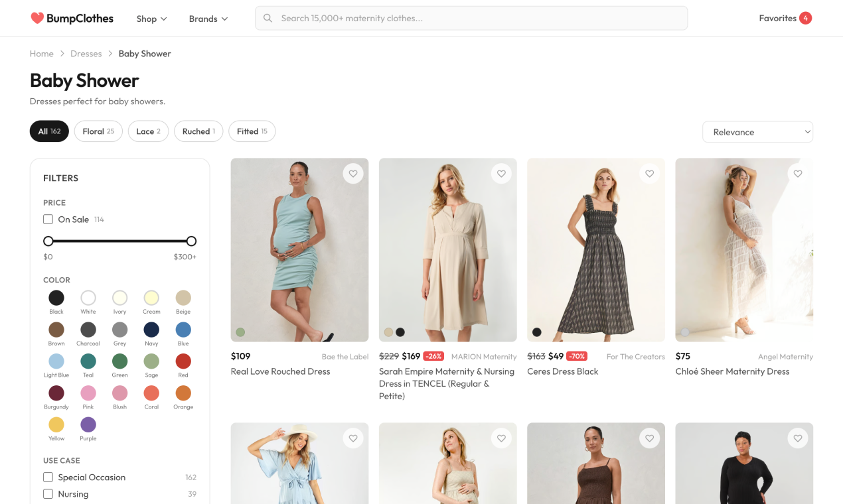Enable the On Sale filter
This screenshot has height=504, width=843.
tap(48, 219)
